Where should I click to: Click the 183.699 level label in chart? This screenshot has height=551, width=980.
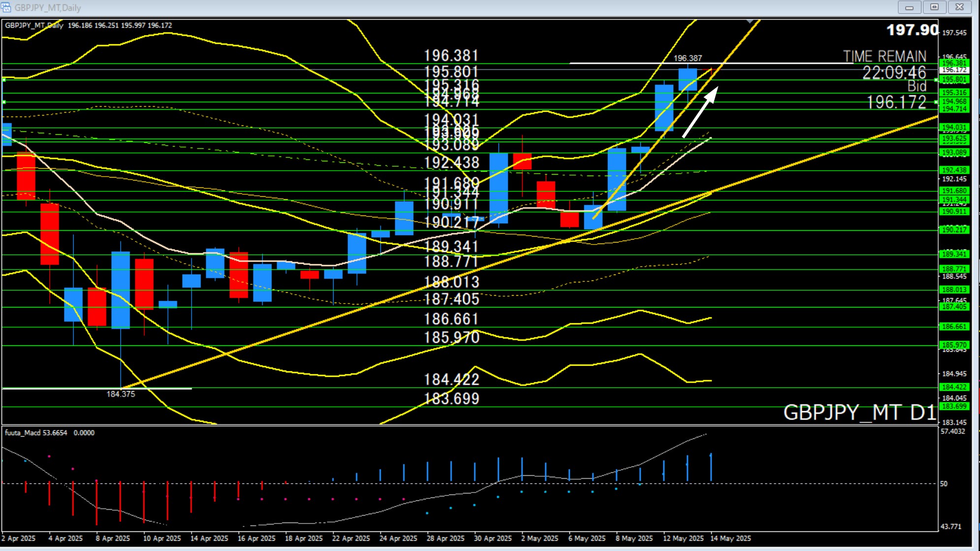click(451, 398)
